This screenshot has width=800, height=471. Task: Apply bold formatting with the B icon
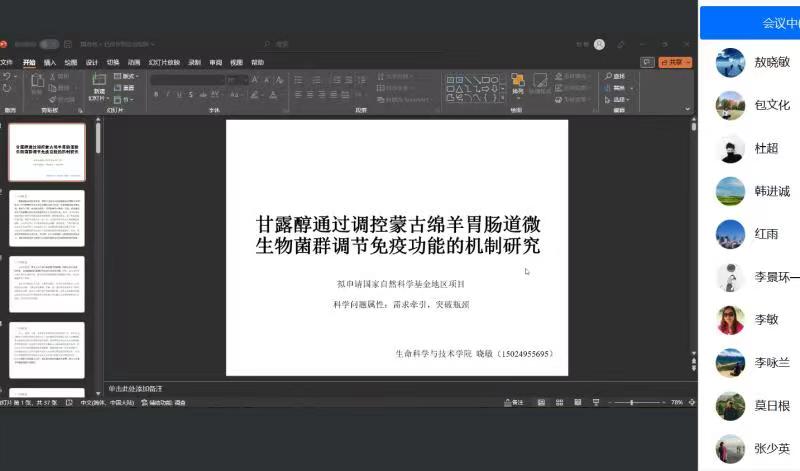click(x=156, y=94)
